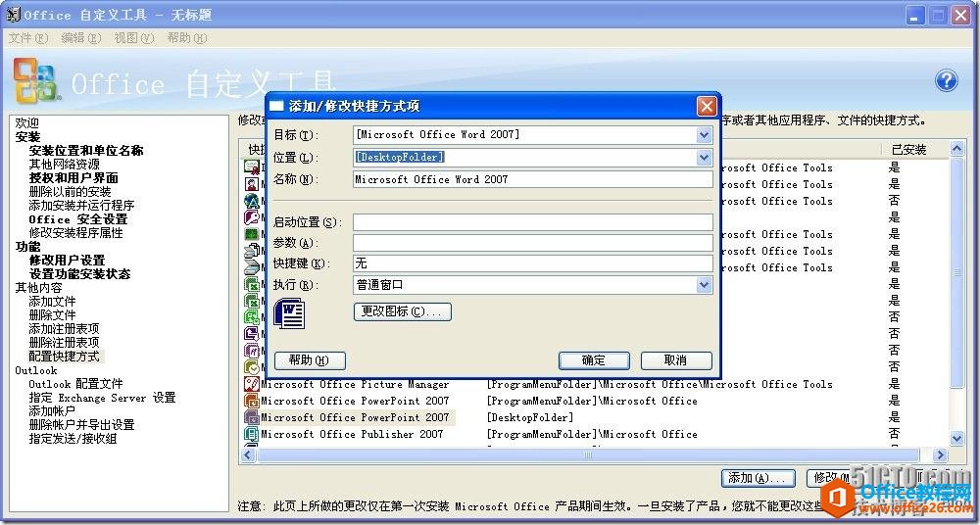Screen dimensions: 980x525
Task: Click the Publisher 2007 row icon
Action: click(251, 434)
